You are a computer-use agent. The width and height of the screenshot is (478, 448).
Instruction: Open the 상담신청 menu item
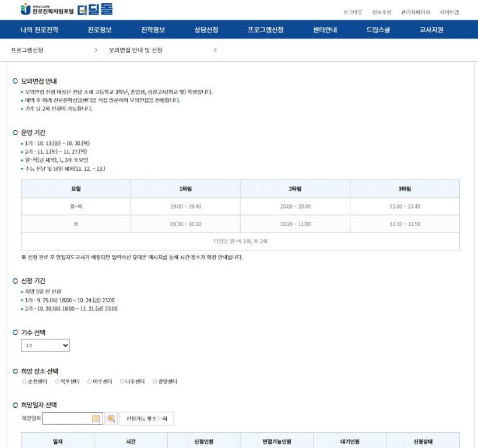(x=206, y=30)
